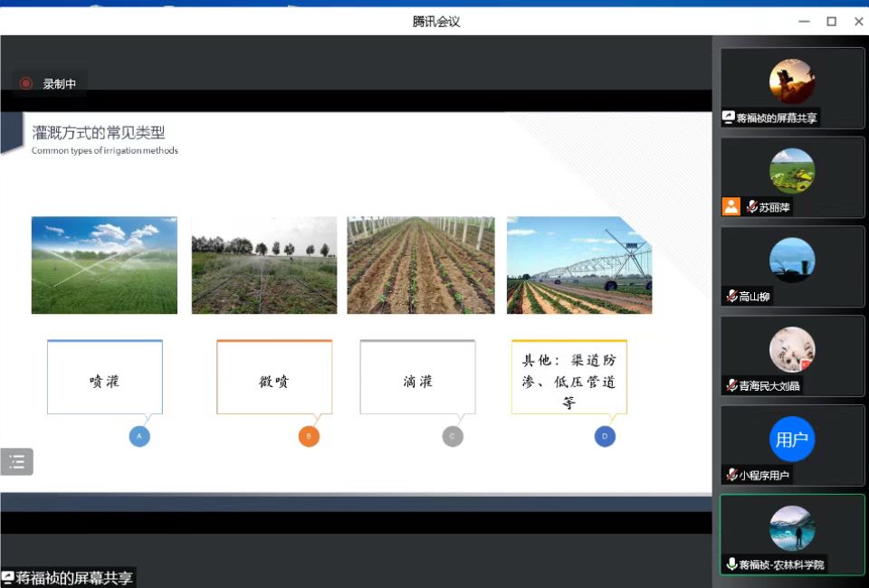The image size is (869, 588).
Task: Select 青海民大刘晶 participant avatar
Action: tap(792, 349)
